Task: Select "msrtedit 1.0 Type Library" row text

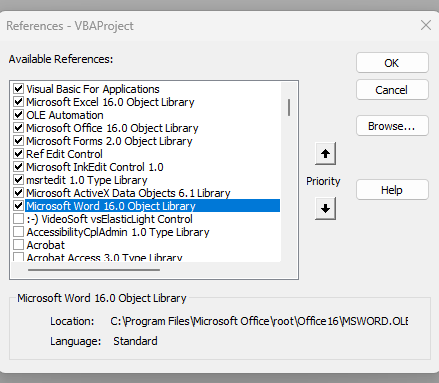Action: (x=87, y=180)
